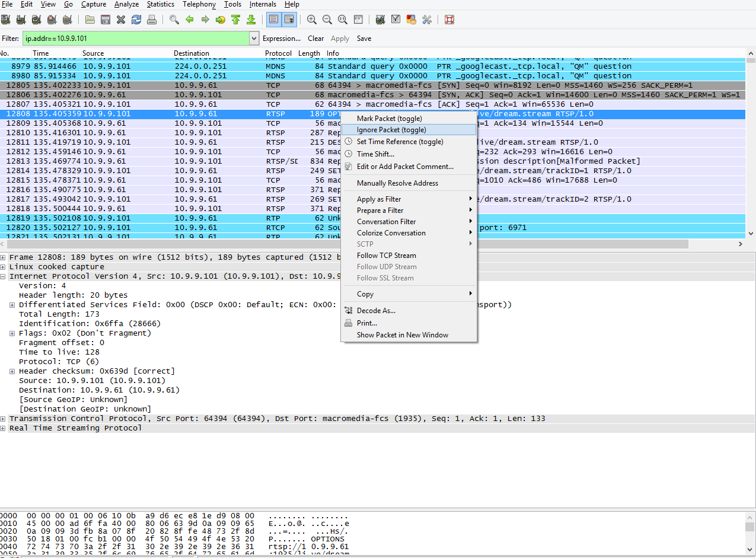
Task: Click the Open capture file folder icon
Action: click(90, 20)
